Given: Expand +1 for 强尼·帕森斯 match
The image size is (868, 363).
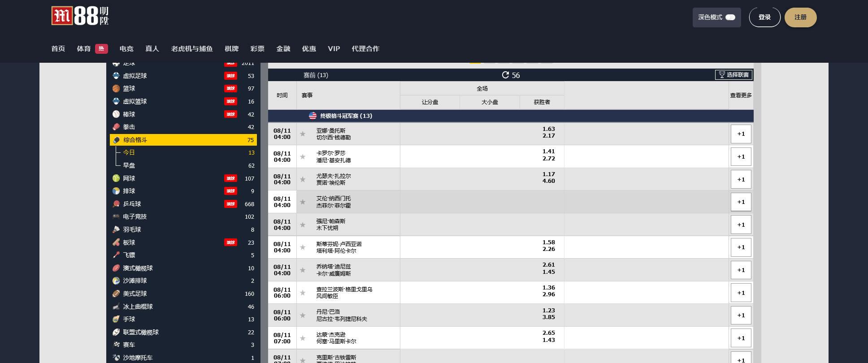Looking at the screenshot, I should pos(741,225).
